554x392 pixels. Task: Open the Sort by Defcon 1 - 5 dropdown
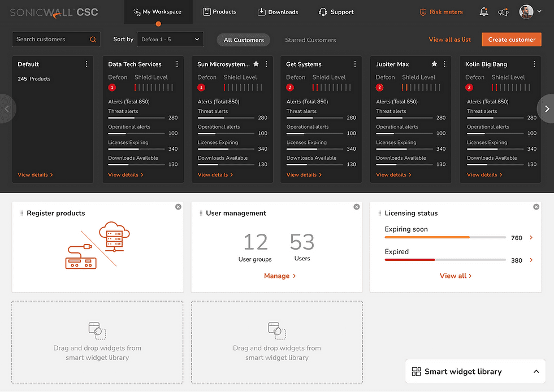(170, 39)
